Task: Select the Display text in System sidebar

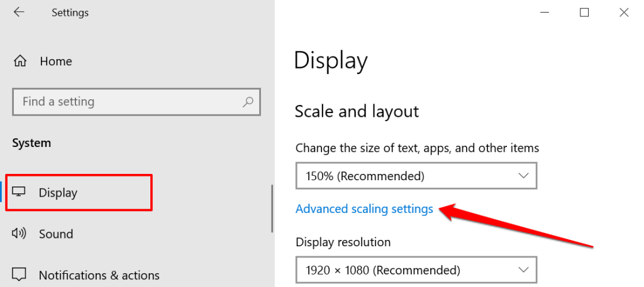Action: pos(58,193)
